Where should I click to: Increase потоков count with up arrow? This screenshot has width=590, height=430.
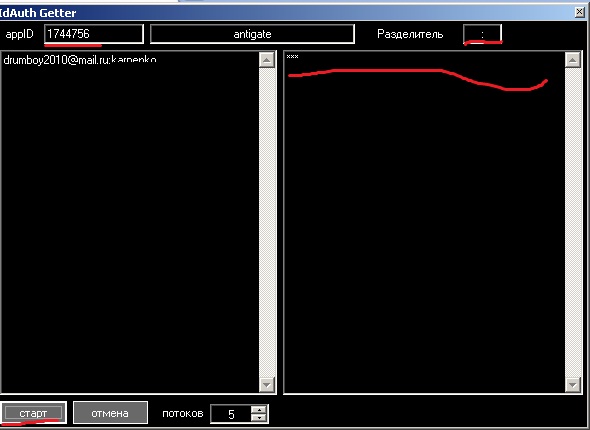pos(259,410)
